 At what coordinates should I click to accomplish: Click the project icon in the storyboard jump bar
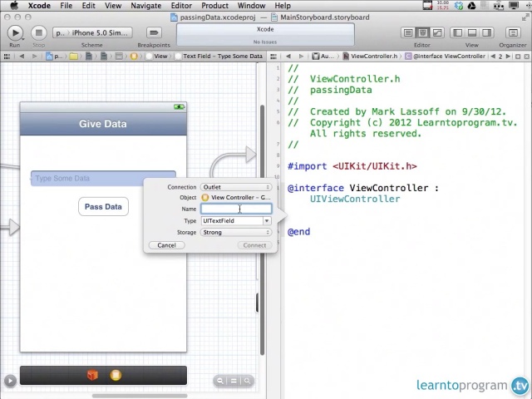(x=50, y=57)
